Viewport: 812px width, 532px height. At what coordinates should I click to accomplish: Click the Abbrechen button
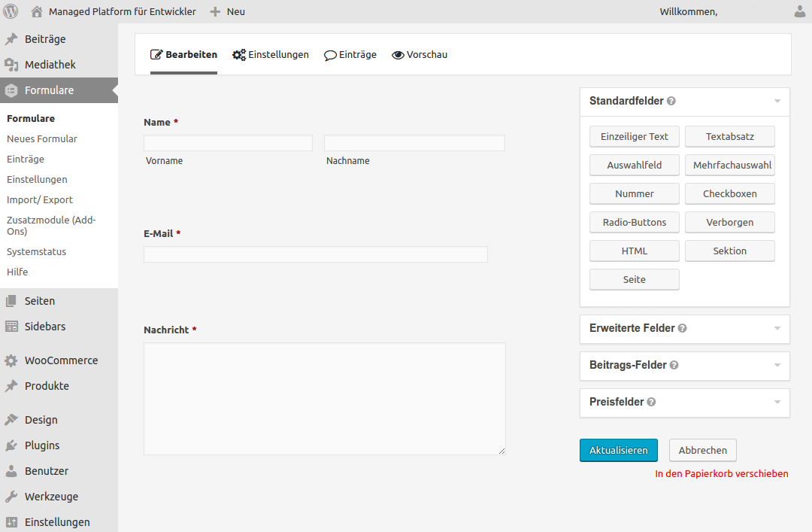[703, 450]
